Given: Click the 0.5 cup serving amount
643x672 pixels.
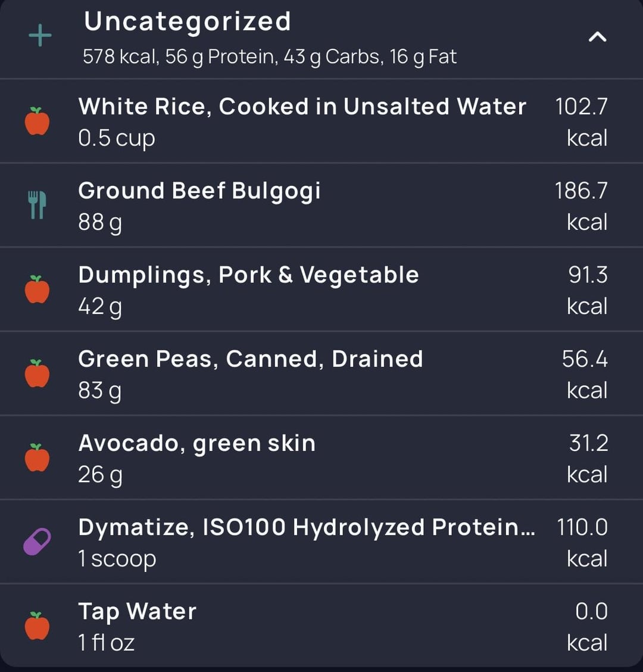Looking at the screenshot, I should tap(117, 139).
